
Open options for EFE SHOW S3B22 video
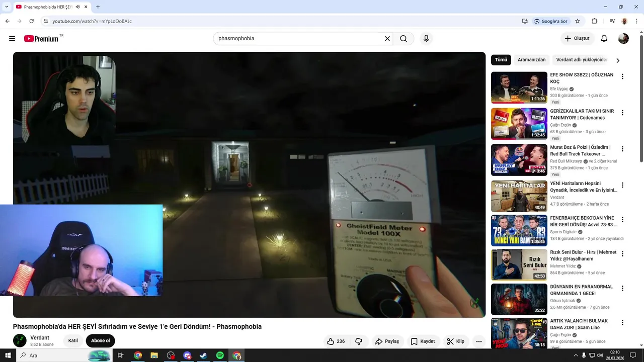coord(622,76)
